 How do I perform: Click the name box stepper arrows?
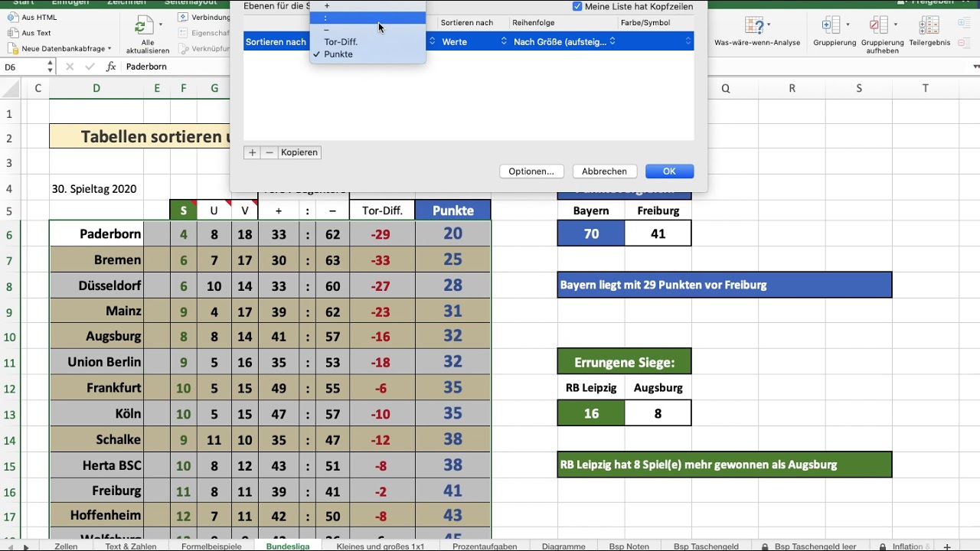pos(50,67)
